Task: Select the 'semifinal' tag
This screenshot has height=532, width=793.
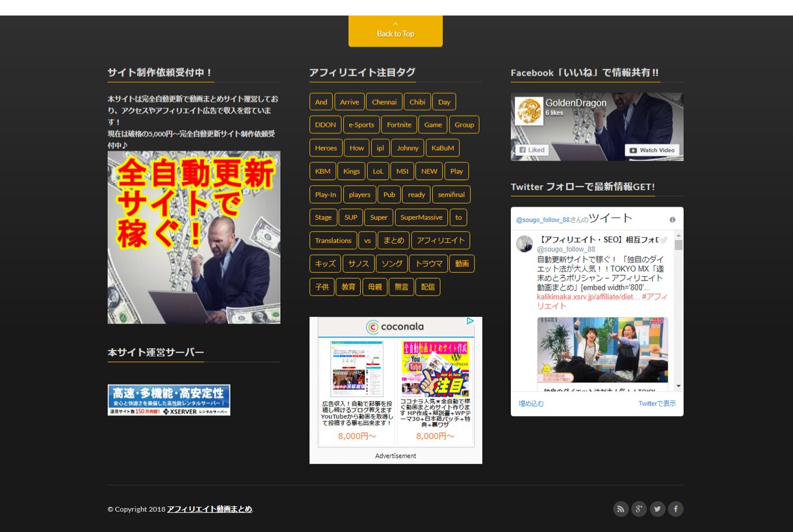Action: click(451, 194)
